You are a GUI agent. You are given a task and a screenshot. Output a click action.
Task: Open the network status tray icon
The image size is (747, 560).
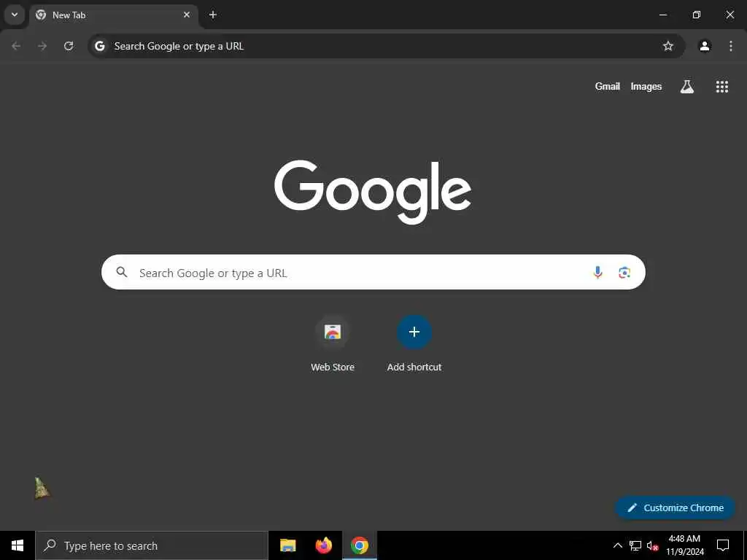(635, 545)
